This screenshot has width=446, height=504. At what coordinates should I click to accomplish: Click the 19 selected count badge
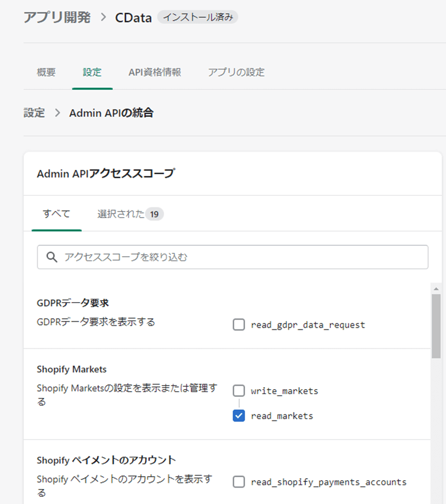(154, 214)
